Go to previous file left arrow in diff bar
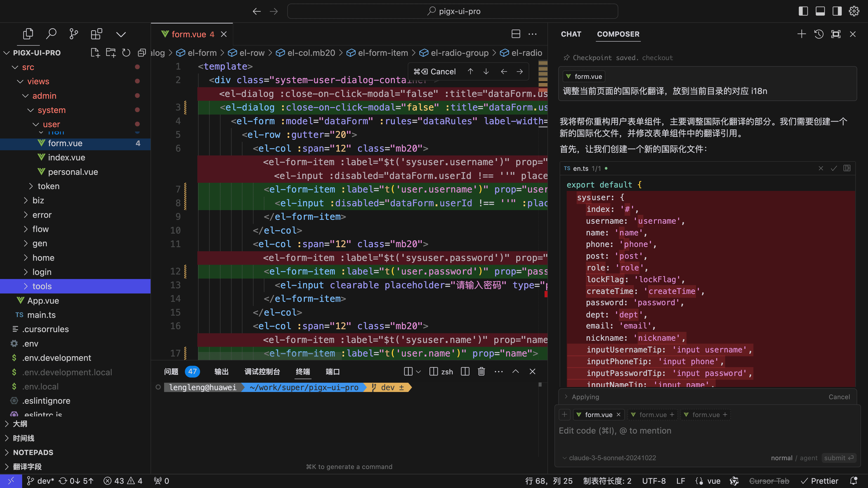 point(504,71)
